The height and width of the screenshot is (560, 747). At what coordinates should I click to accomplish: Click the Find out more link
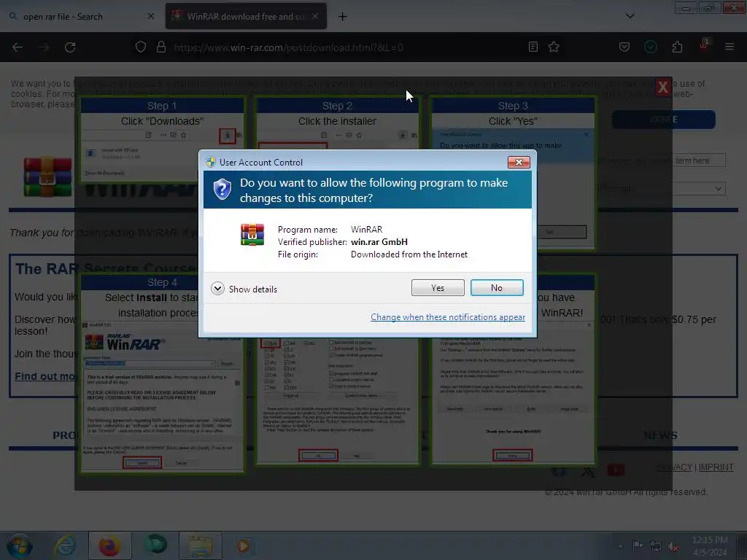[x=44, y=376]
